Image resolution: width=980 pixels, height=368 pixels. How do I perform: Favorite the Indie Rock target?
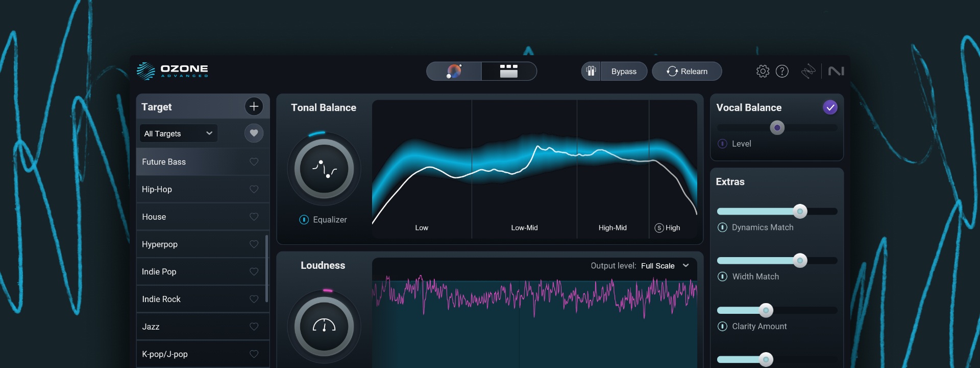[x=254, y=299]
